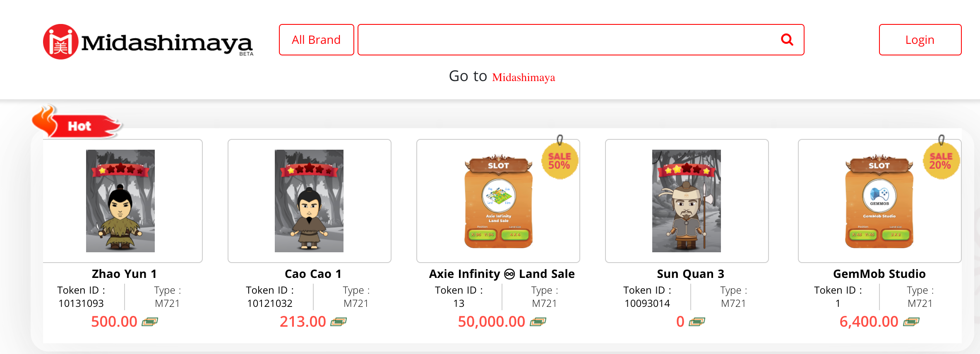This screenshot has width=980, height=354.
Task: Open the GemMob Studio slot card image
Action: pyautogui.click(x=879, y=201)
